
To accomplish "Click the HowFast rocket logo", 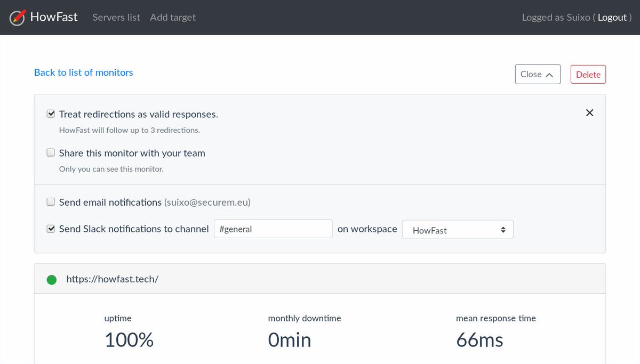I will point(17,17).
